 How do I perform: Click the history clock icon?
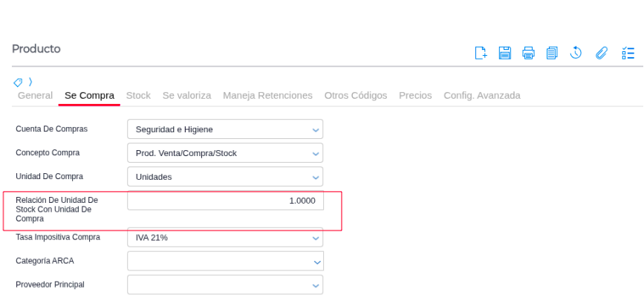click(x=576, y=53)
